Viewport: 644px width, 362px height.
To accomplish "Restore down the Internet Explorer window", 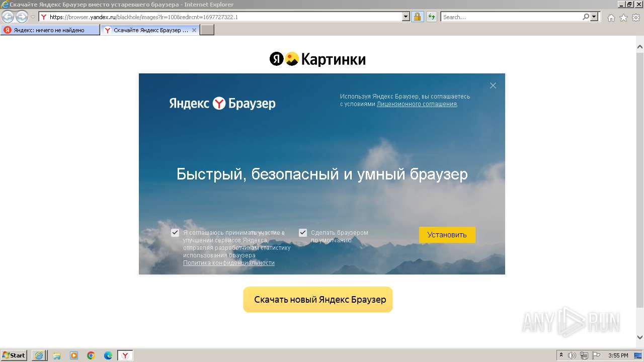I will tap(629, 4).
